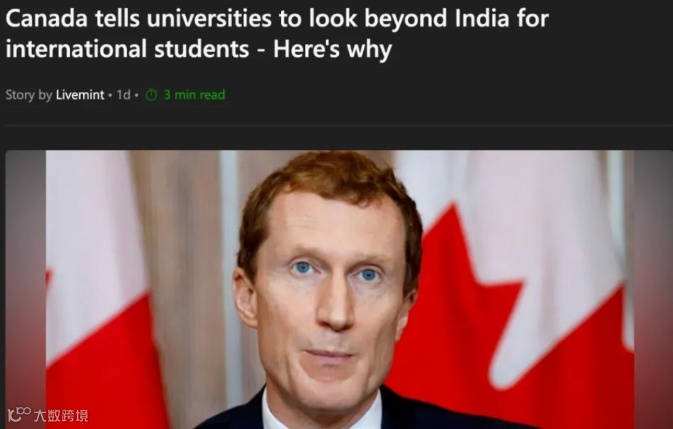Click the "Story by" byline text

coord(29,95)
